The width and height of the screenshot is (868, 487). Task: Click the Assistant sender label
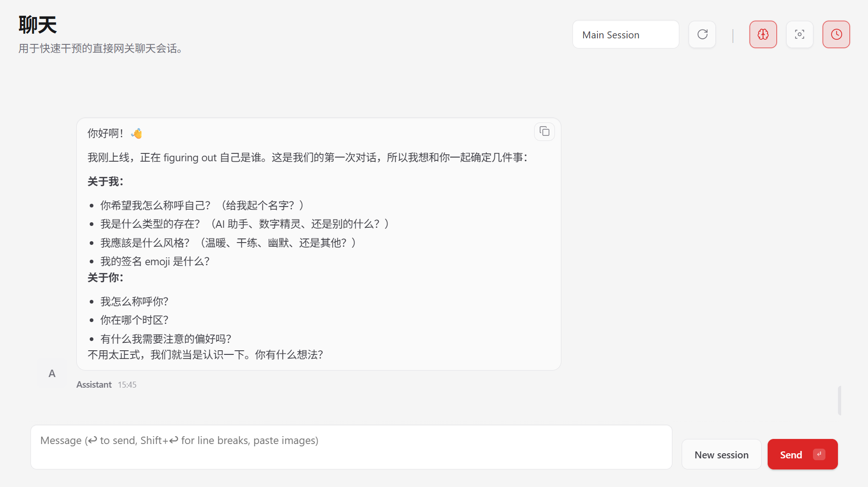pyautogui.click(x=94, y=385)
